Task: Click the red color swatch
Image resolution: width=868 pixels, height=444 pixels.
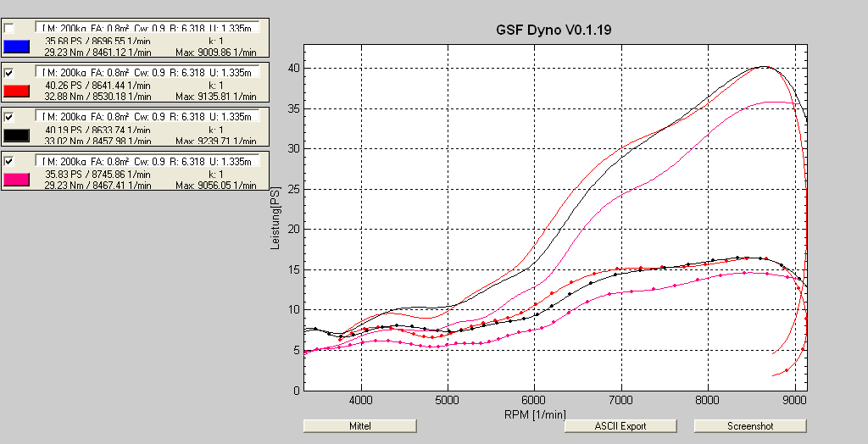Action: 18,91
